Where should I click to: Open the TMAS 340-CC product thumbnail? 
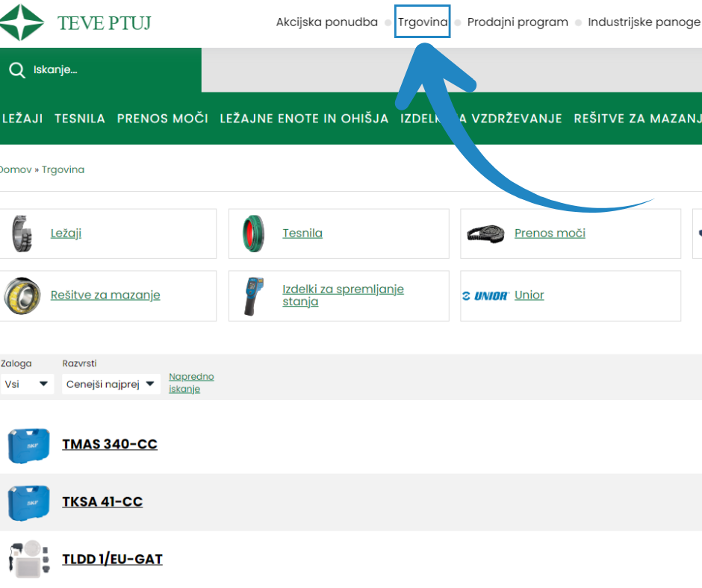coord(28,445)
